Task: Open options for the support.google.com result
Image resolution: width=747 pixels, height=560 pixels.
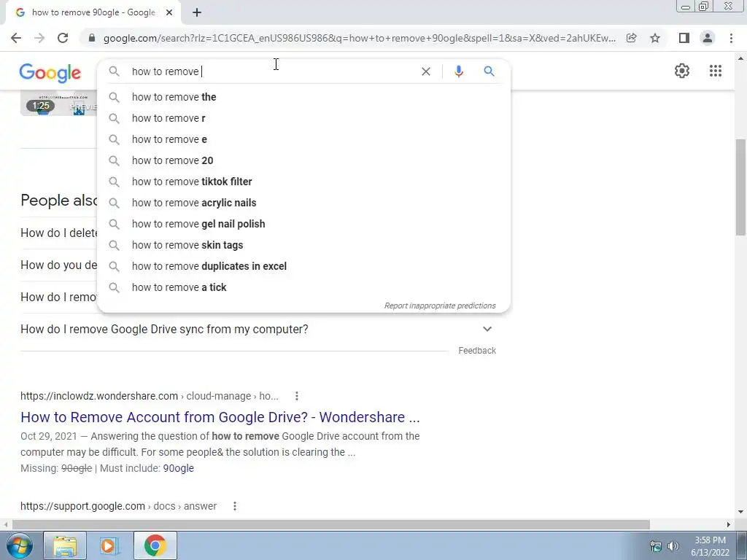Action: [234, 506]
